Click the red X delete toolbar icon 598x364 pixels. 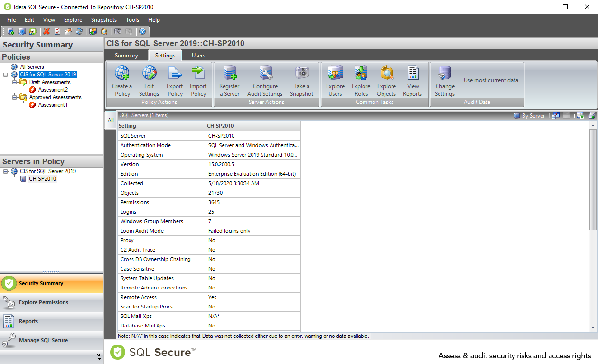[x=47, y=31]
